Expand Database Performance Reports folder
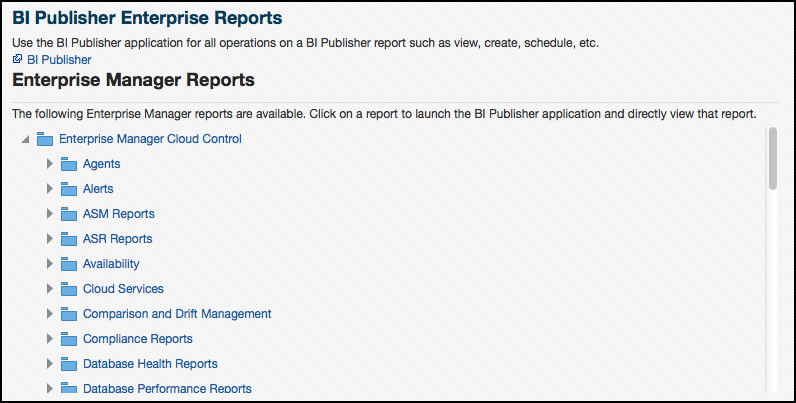Screen dimensions: 796x403 (49, 388)
